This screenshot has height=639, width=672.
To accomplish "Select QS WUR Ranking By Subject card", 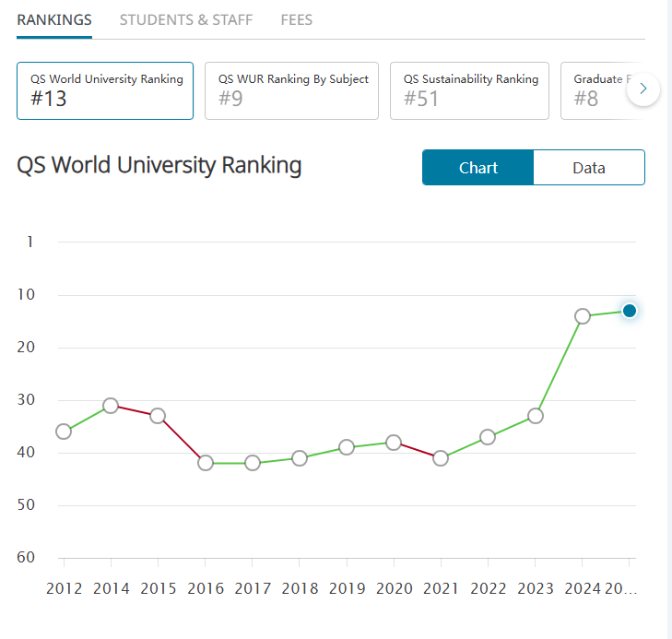I will [291, 91].
